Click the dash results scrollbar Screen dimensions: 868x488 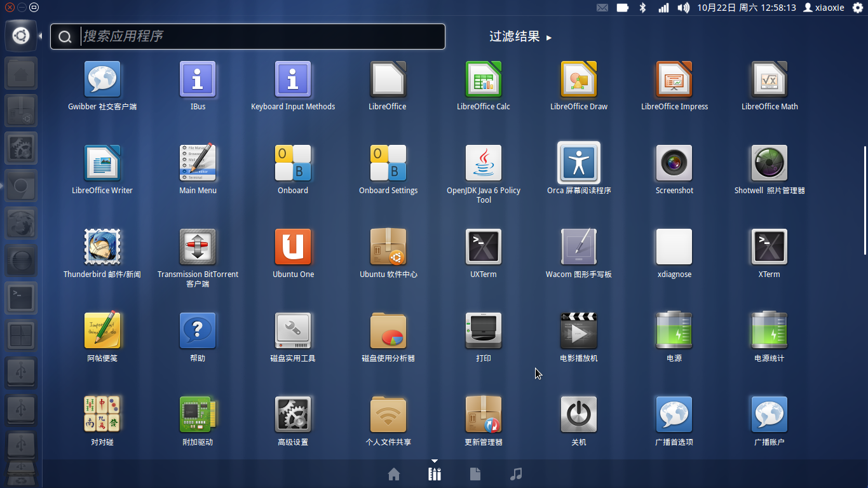point(865,200)
